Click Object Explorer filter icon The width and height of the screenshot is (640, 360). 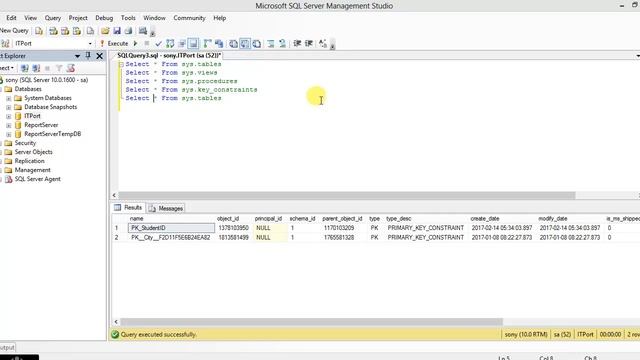tap(59, 68)
